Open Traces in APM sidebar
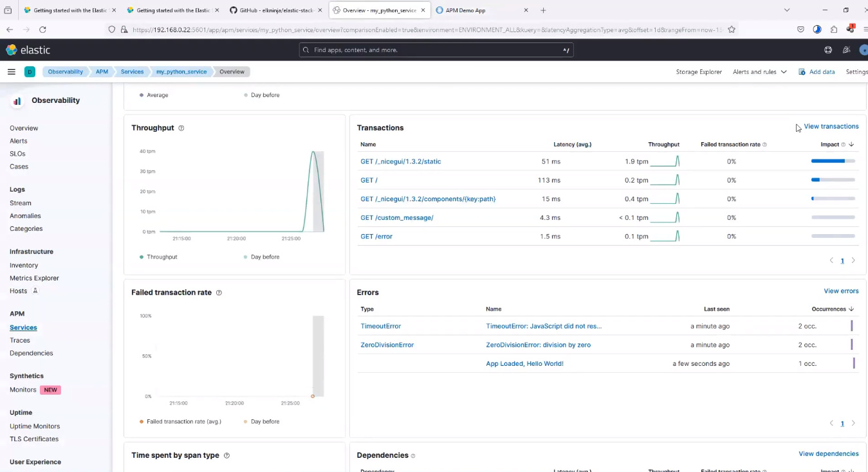 20,340
